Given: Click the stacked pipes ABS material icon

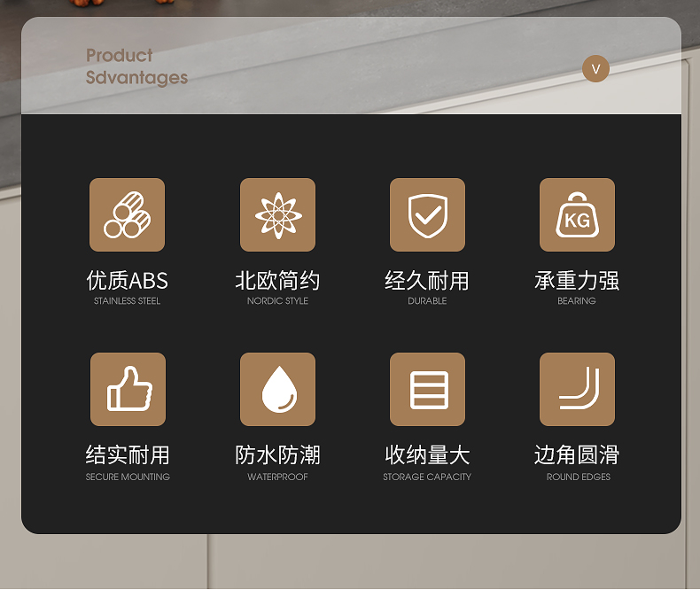Looking at the screenshot, I should pyautogui.click(x=128, y=214).
